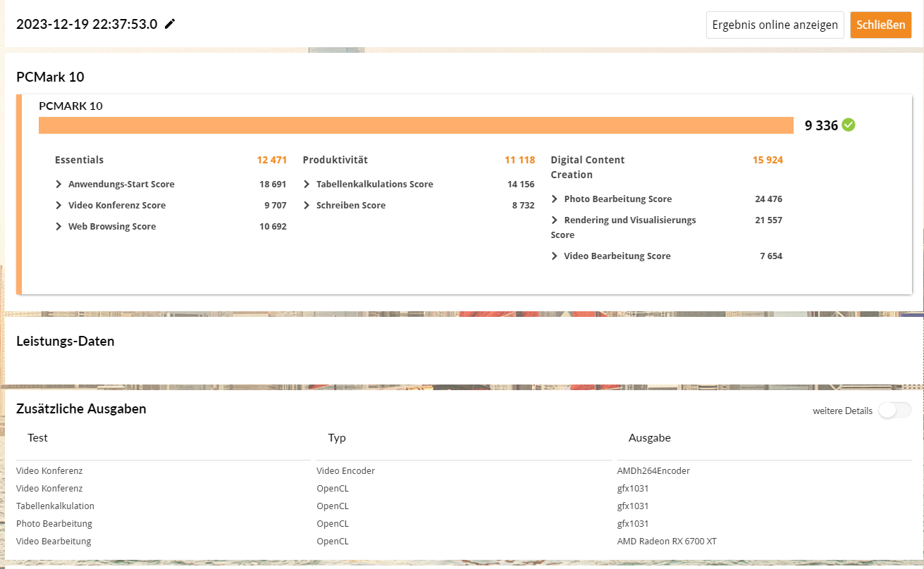This screenshot has height=569, width=924.
Task: Toggle the weitere Details switch
Action: 894,411
